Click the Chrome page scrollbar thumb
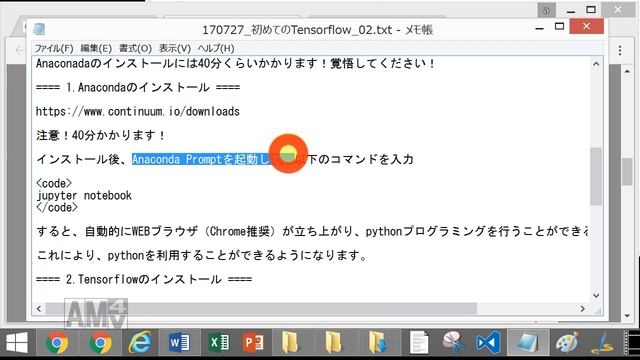Viewport: 640px width, 360px height. coord(627,171)
